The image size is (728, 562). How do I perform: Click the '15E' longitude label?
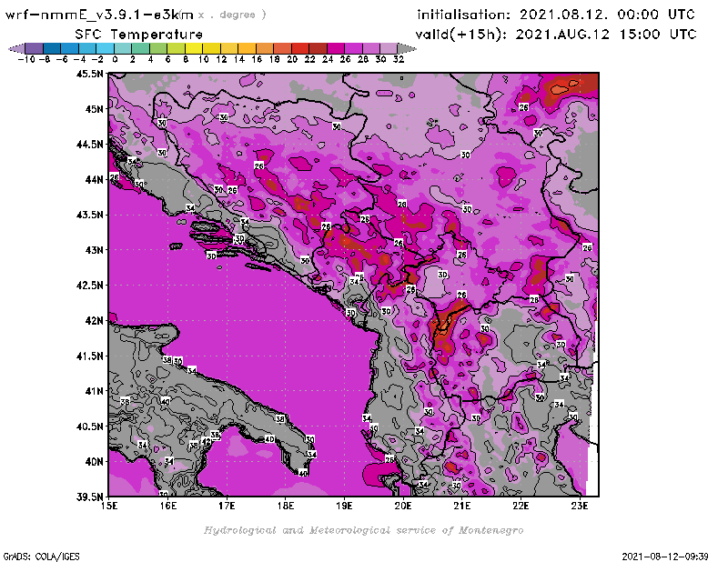(x=109, y=506)
